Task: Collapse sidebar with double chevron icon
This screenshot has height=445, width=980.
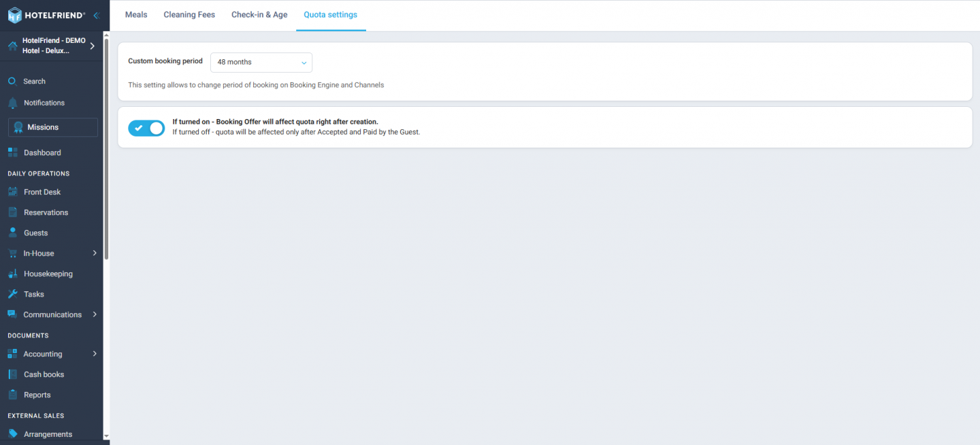Action: click(x=97, y=15)
